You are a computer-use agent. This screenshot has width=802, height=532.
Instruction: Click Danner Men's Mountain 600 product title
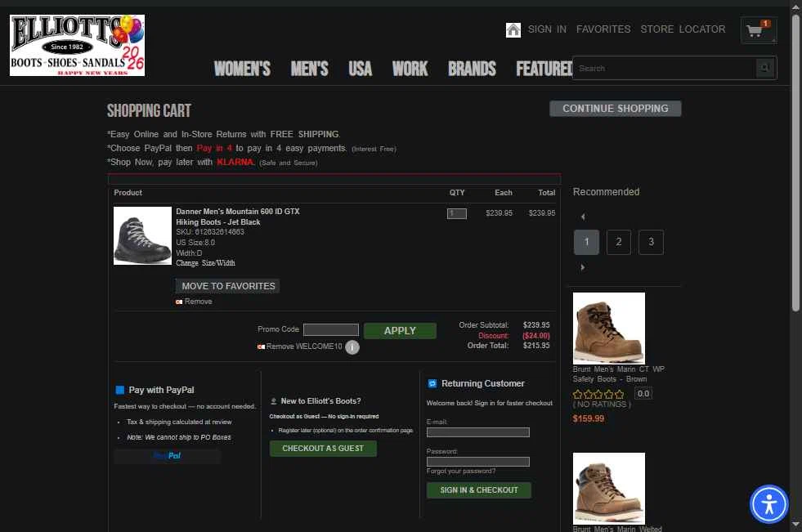238,217
